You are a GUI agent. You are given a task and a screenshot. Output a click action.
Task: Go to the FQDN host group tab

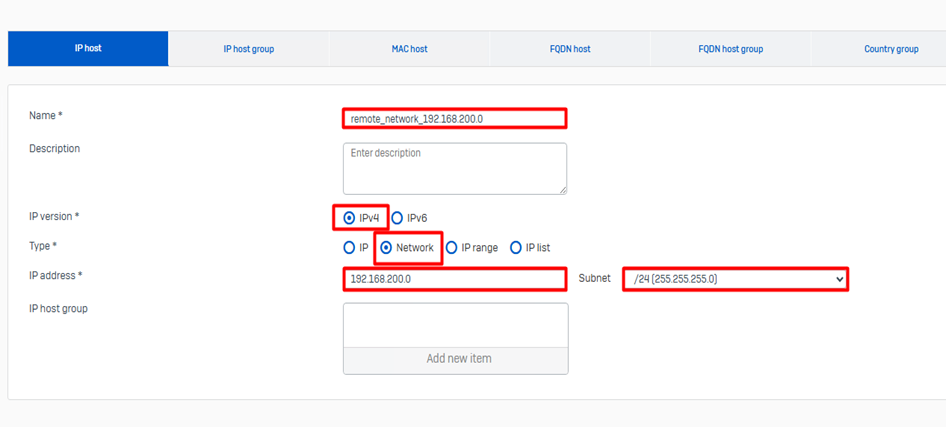tap(730, 49)
